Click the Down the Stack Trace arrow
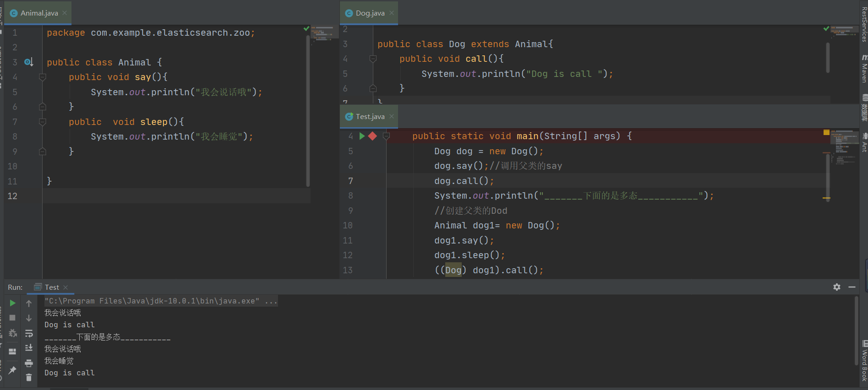868x390 pixels. pyautogui.click(x=29, y=318)
